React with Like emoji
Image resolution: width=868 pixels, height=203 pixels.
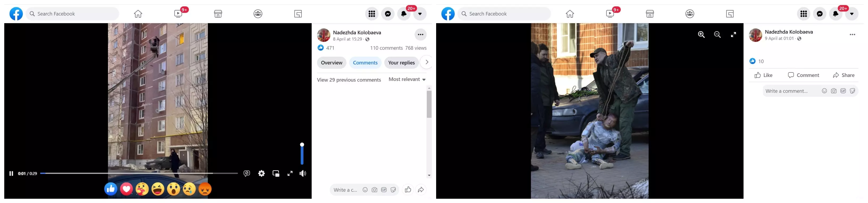[x=111, y=189]
